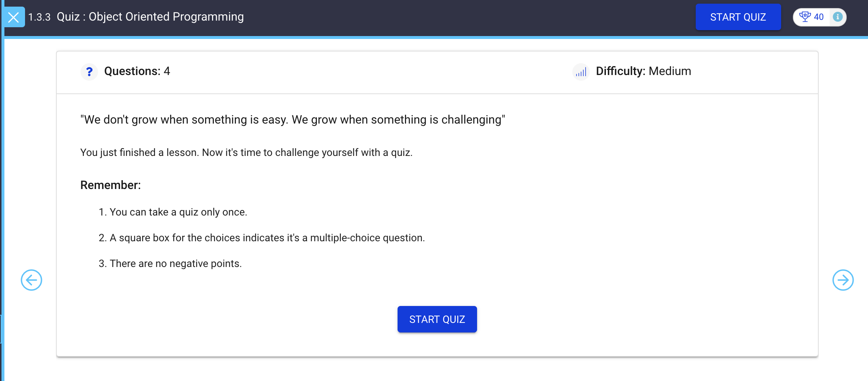Click the quiz title Object Oriented Programming
This screenshot has width=868, height=381.
150,17
